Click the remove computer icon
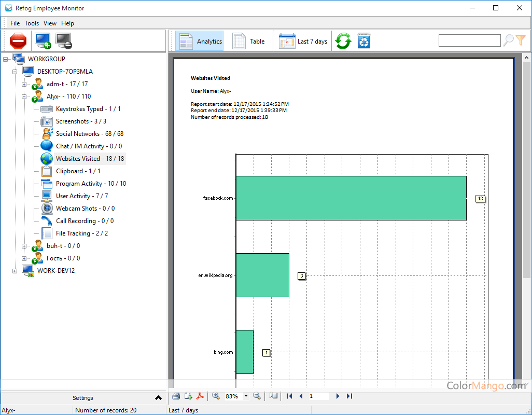 point(64,41)
